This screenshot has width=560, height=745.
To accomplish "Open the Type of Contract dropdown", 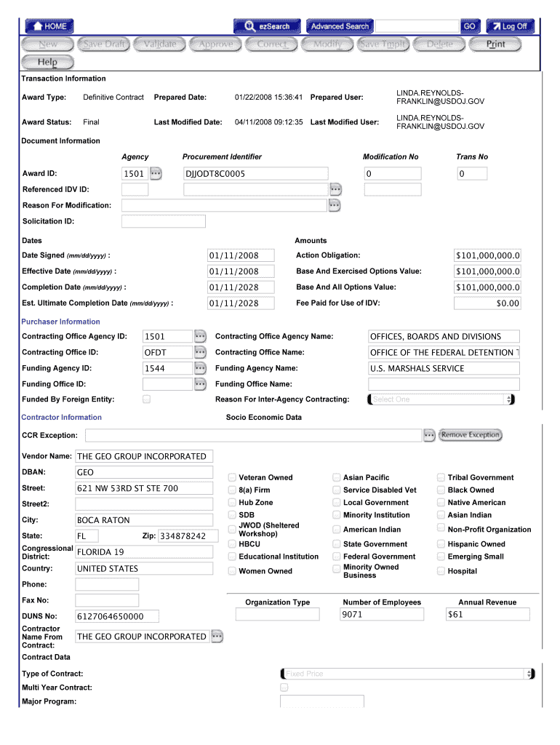I will [x=407, y=674].
